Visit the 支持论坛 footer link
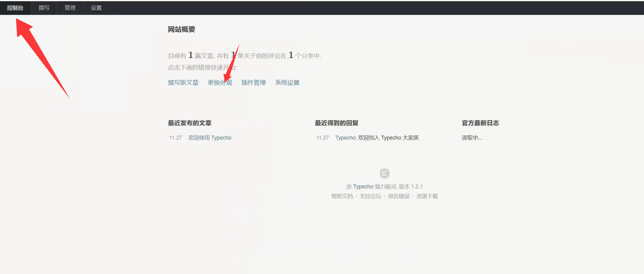Image resolution: width=644 pixels, height=274 pixels. pos(370,196)
